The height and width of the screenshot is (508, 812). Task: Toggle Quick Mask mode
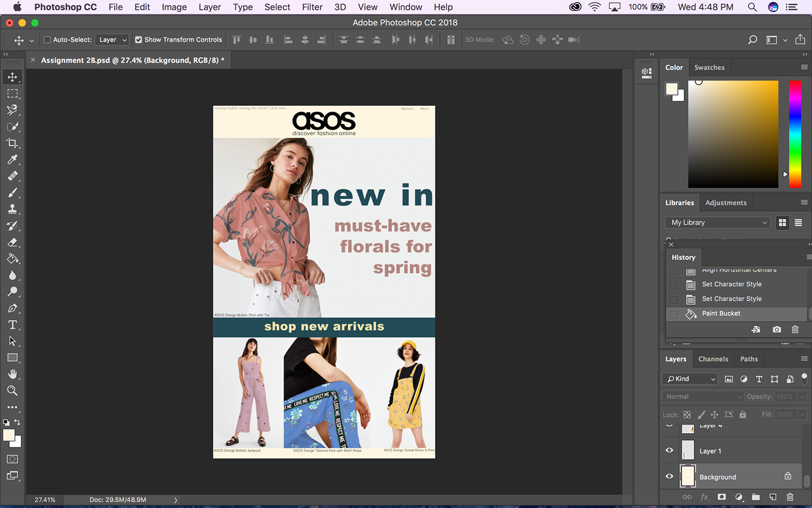(12, 459)
